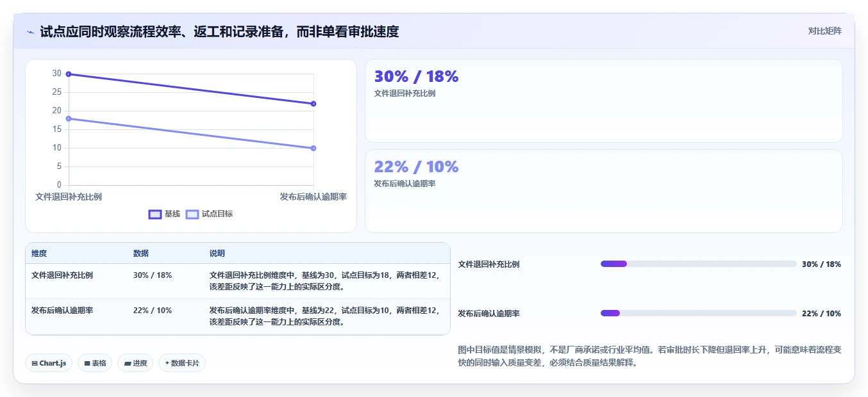Click the 22% / 10% value in second card
The image size is (868, 397).
click(416, 166)
